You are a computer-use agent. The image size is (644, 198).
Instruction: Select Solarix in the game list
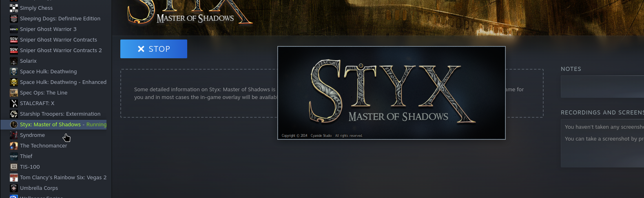coord(53,61)
